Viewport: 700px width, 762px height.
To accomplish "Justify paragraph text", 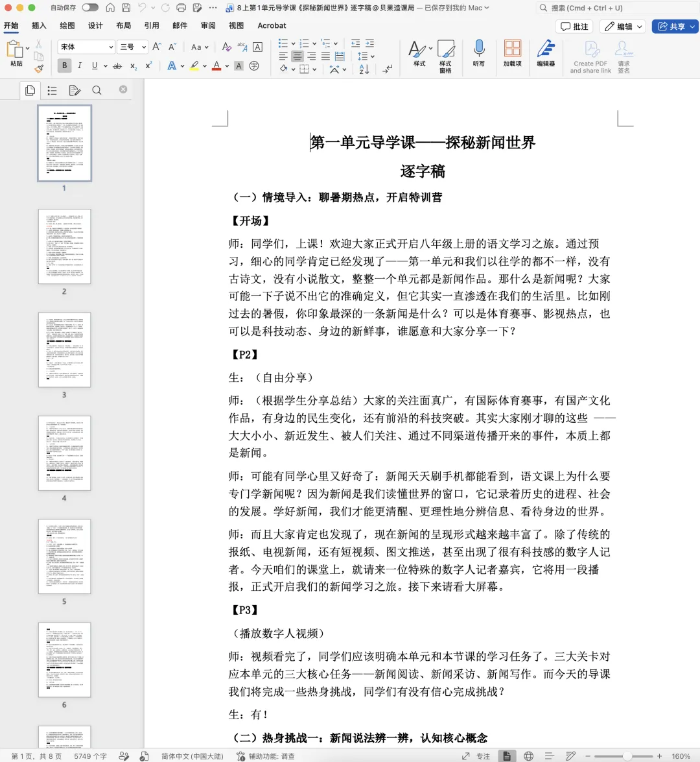I will 325,56.
